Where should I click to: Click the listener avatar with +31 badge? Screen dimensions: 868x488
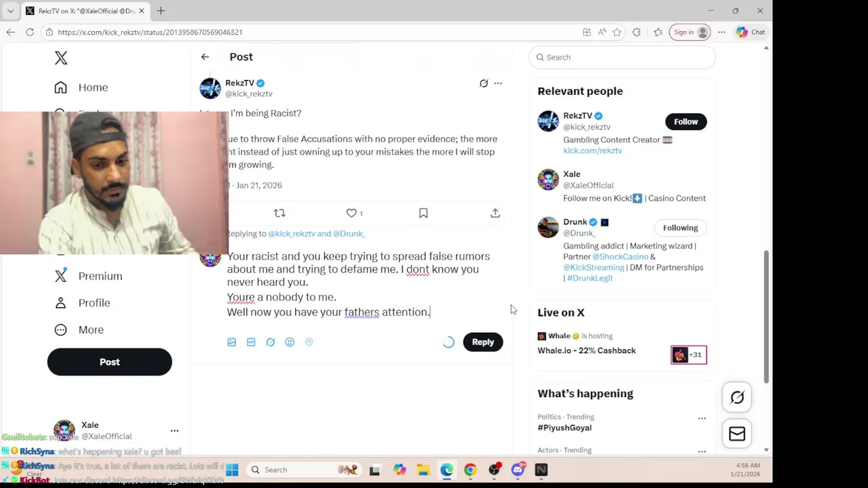[x=688, y=355]
